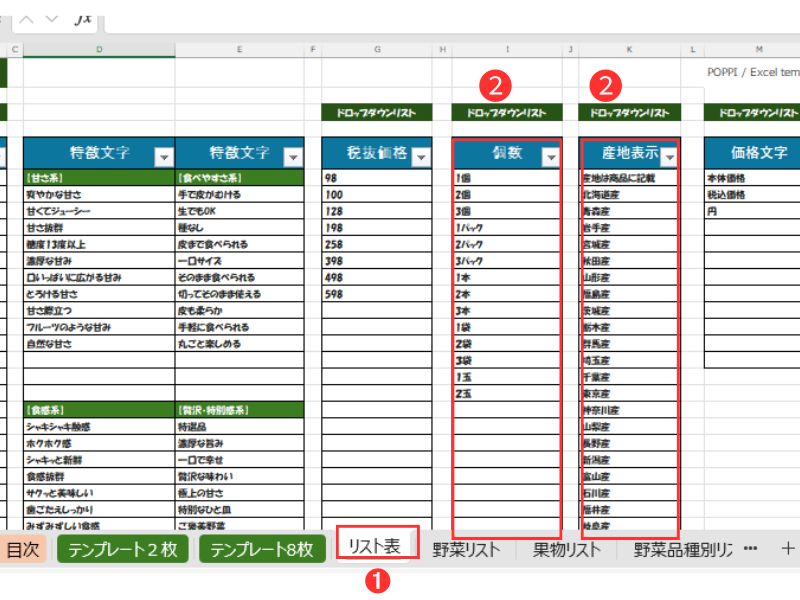This screenshot has width=800, height=600.
Task: Add a new sheet with plus icon
Action: tap(787, 548)
